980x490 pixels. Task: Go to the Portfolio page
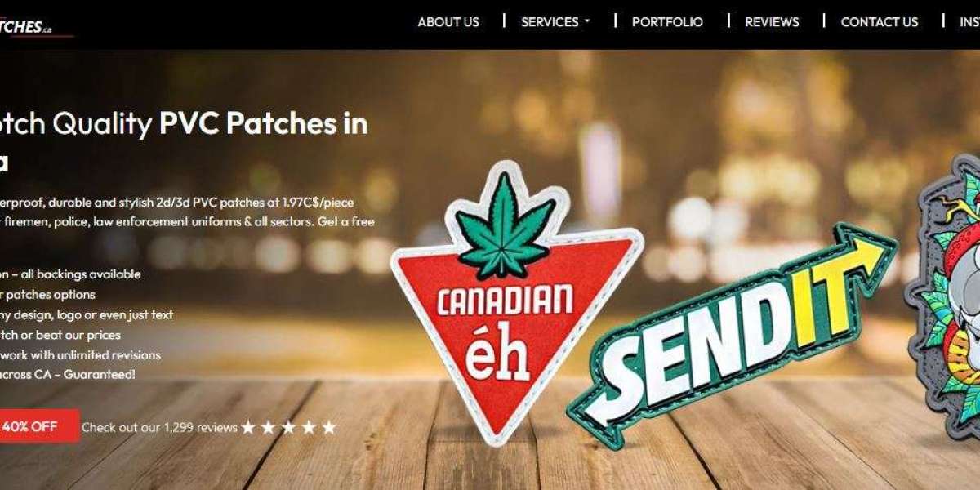(667, 22)
